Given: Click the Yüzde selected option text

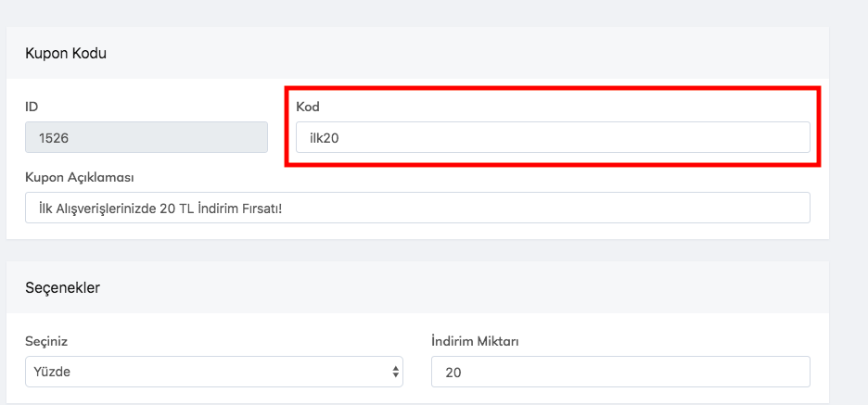Looking at the screenshot, I should click(53, 372).
